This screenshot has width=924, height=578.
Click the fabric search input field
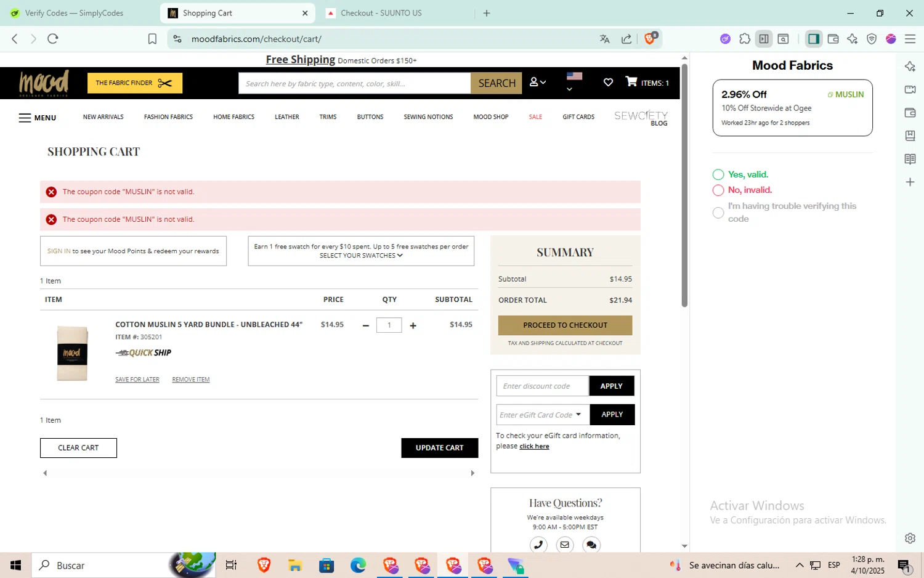355,83
